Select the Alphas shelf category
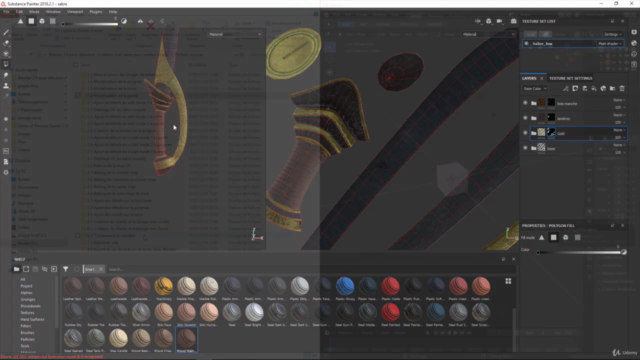Image resolution: width=640 pixels, height=360 pixels. coord(26,293)
